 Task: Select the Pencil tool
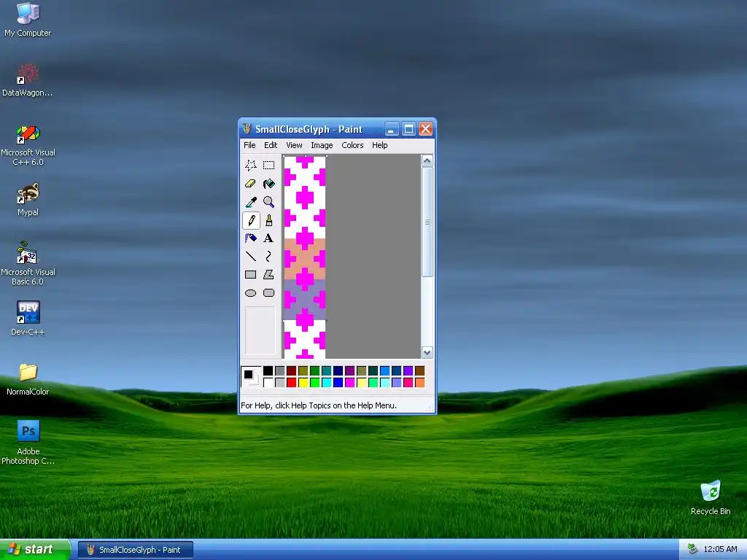251,220
